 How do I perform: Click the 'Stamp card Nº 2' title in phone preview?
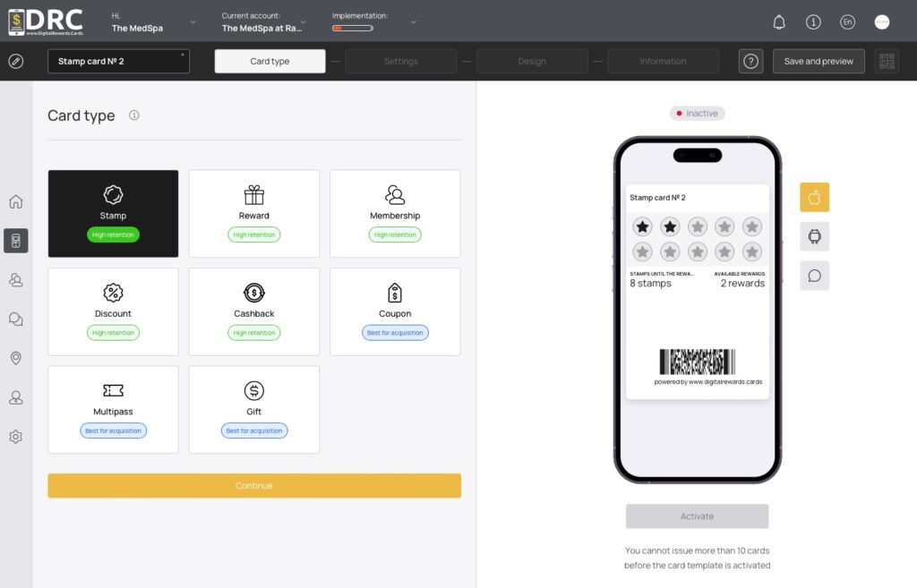click(657, 198)
